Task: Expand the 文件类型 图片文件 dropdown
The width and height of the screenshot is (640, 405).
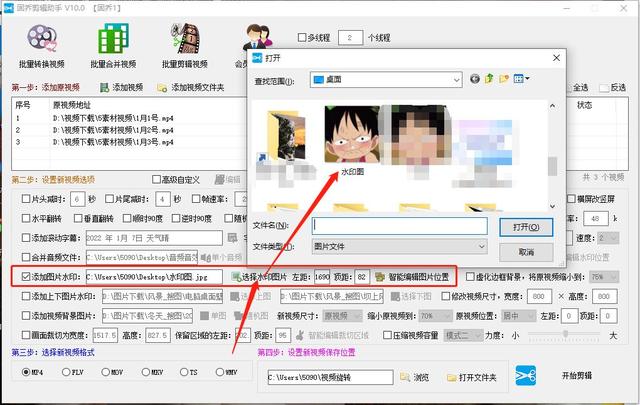Action: [482, 247]
